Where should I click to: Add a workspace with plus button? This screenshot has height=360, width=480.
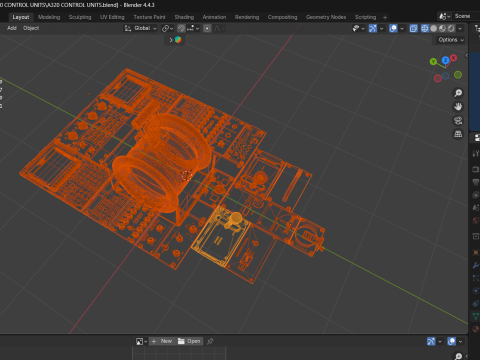click(x=385, y=17)
